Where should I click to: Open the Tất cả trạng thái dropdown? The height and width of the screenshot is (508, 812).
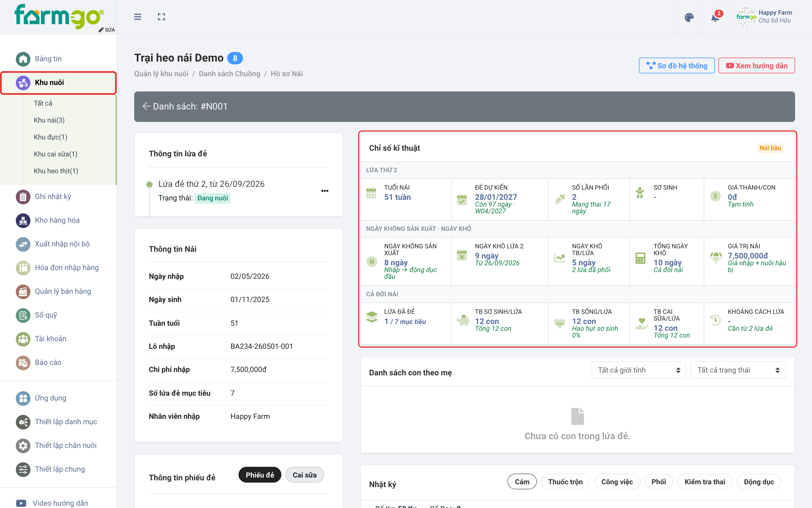[738, 370]
